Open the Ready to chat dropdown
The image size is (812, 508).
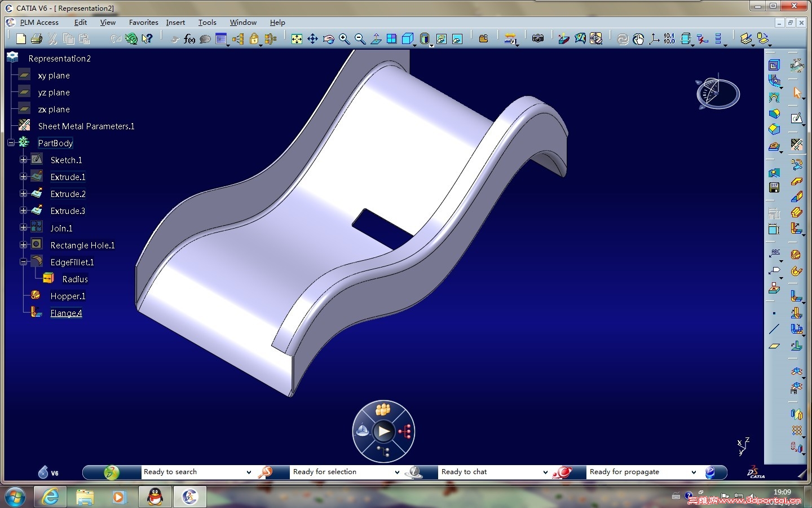tap(545, 472)
